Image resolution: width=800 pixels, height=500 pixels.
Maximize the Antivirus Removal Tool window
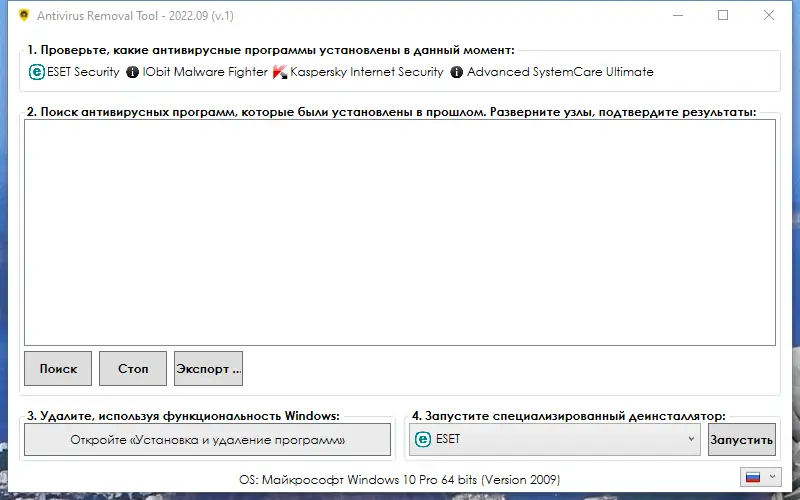[x=723, y=15]
